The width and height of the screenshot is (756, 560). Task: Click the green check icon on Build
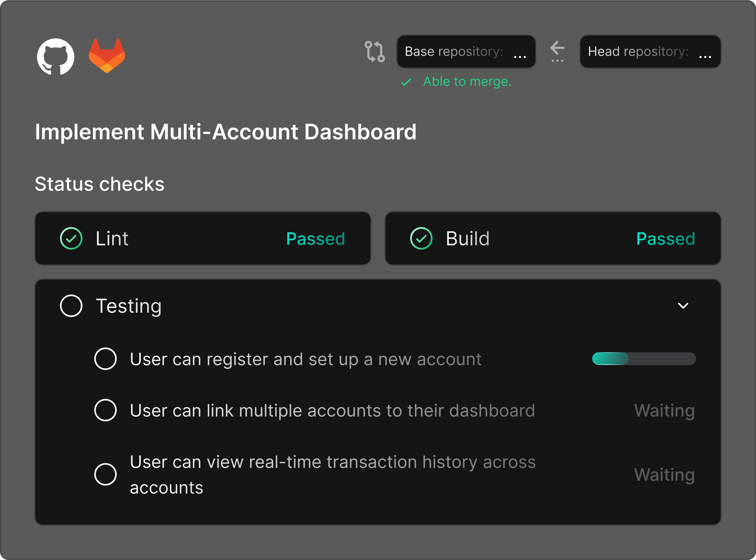[x=421, y=239]
